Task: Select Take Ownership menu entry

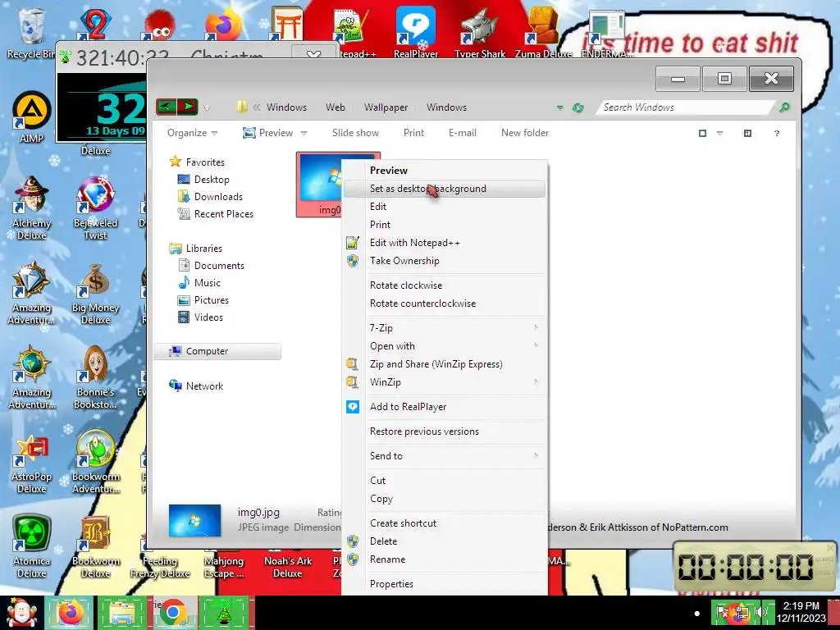Action: (x=444, y=261)
